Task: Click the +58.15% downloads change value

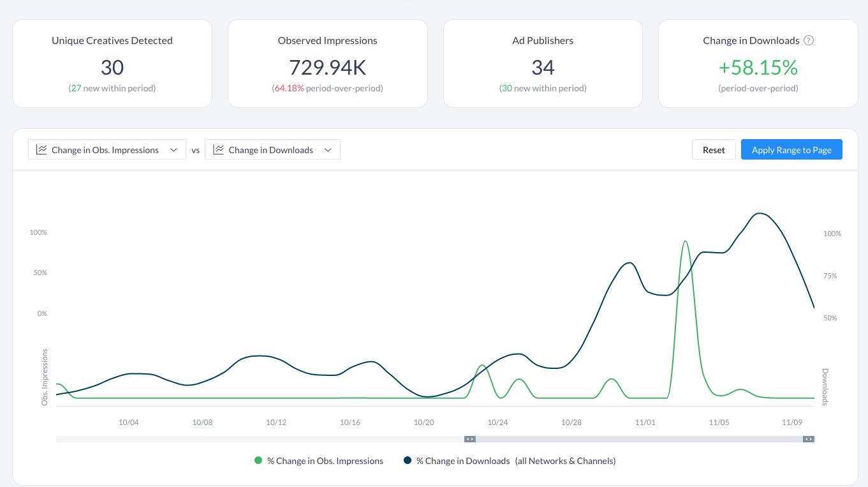Action: 758,68
